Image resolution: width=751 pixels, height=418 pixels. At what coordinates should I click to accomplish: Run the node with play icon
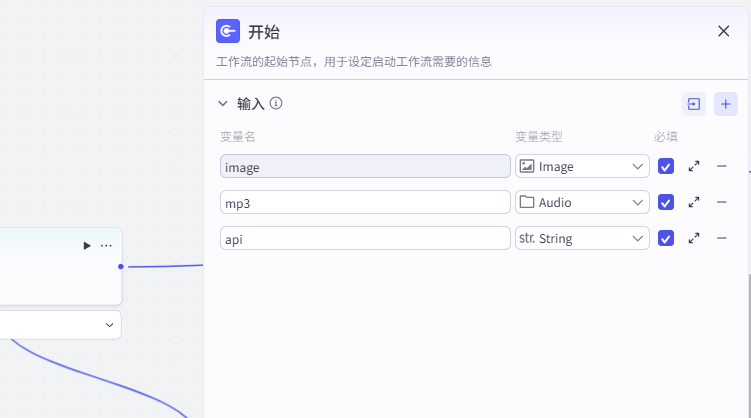coord(86,245)
